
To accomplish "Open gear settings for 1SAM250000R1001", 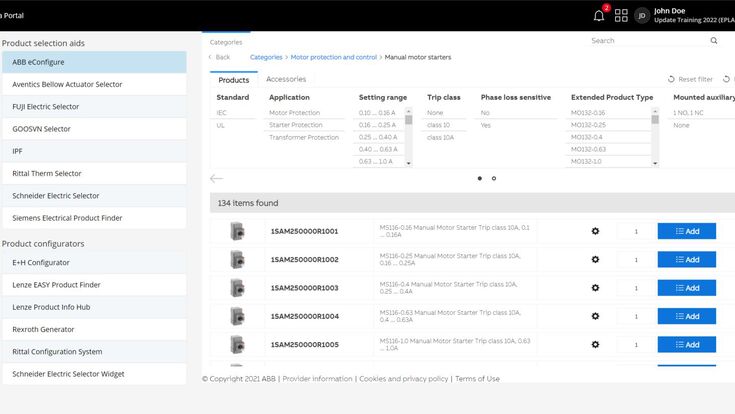I will coord(595,231).
